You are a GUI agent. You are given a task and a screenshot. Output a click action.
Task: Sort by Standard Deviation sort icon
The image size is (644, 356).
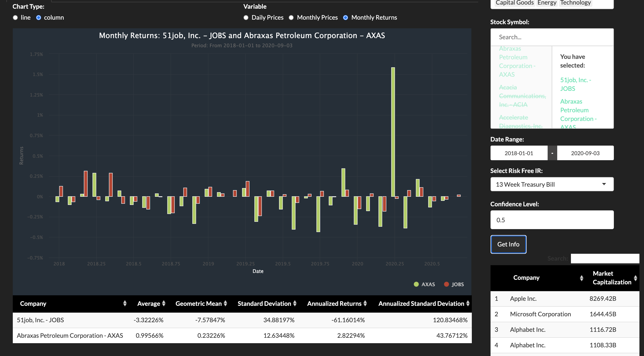[x=295, y=303]
